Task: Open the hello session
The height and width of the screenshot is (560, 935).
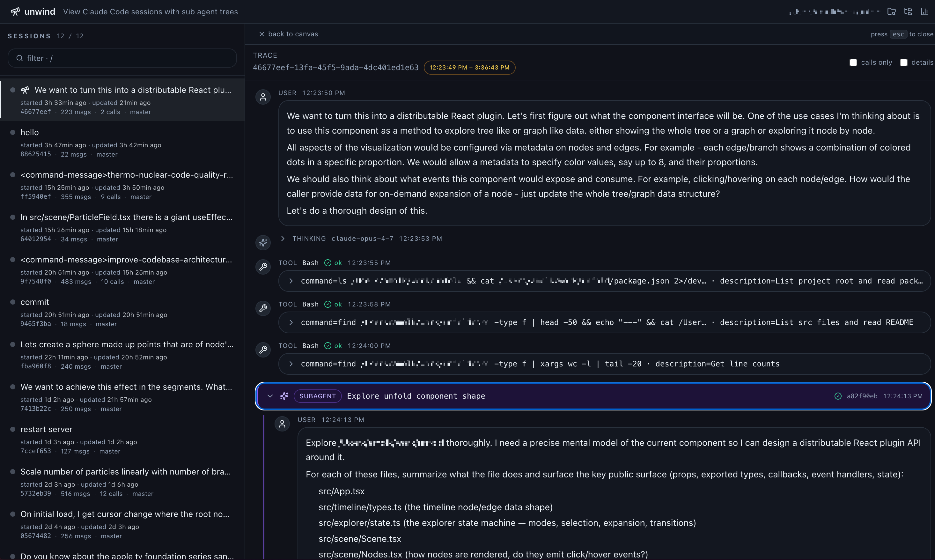Action: point(123,142)
